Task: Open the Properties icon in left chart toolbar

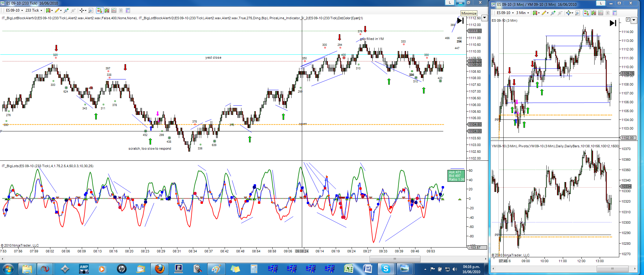Action: point(128,10)
